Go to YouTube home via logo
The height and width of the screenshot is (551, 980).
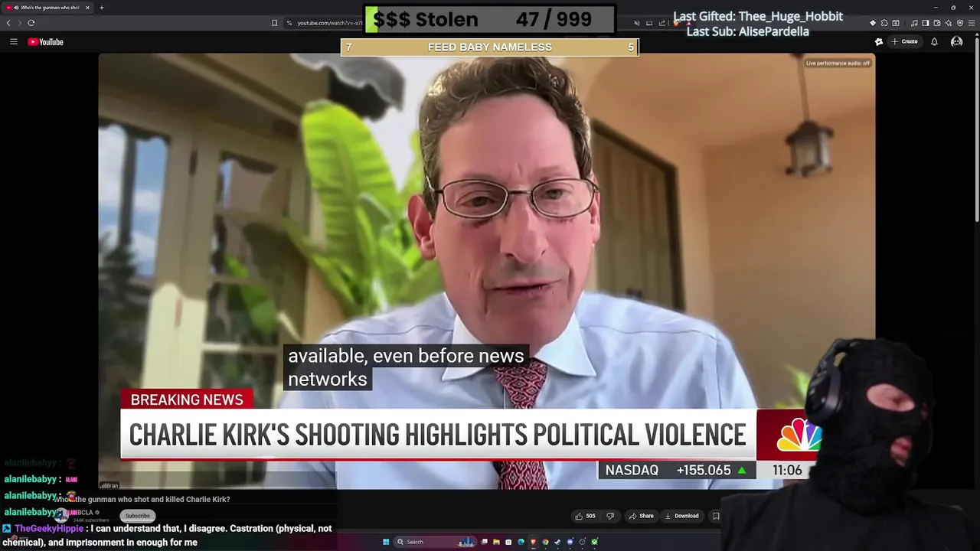[46, 42]
